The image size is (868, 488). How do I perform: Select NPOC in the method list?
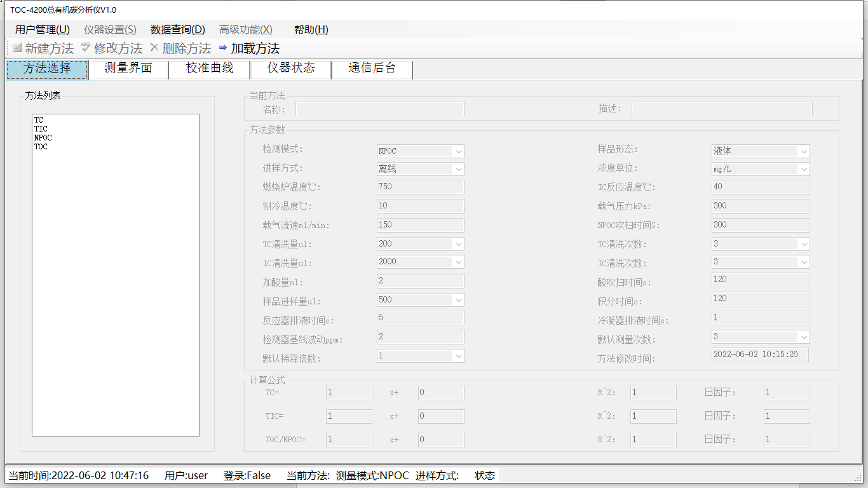click(x=43, y=138)
